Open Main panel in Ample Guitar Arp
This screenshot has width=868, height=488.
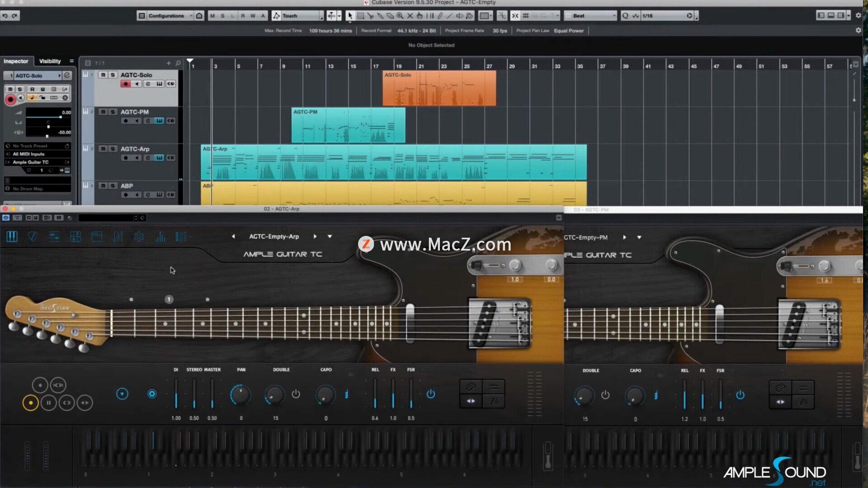12,236
